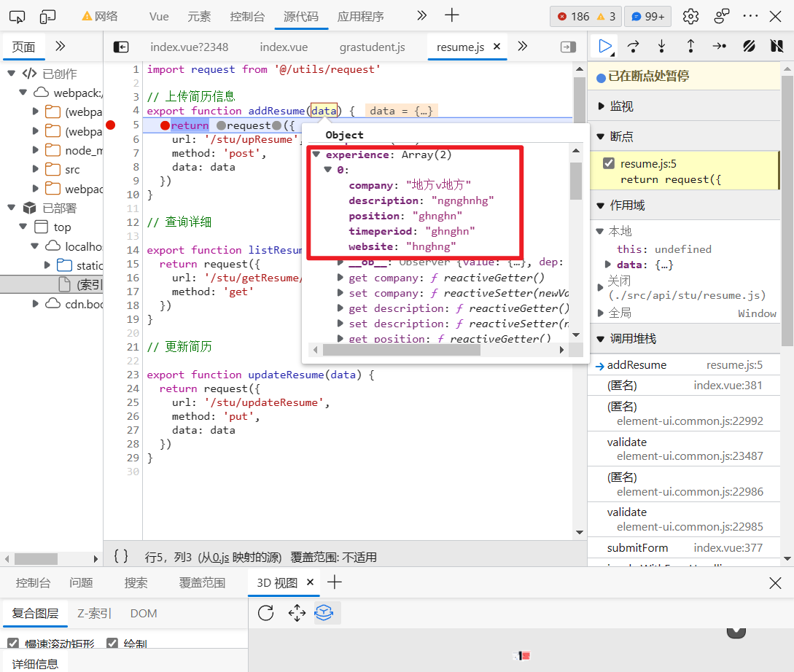Expand the src folder in tree
Screen dimensions: 794x672
[x=36, y=170]
